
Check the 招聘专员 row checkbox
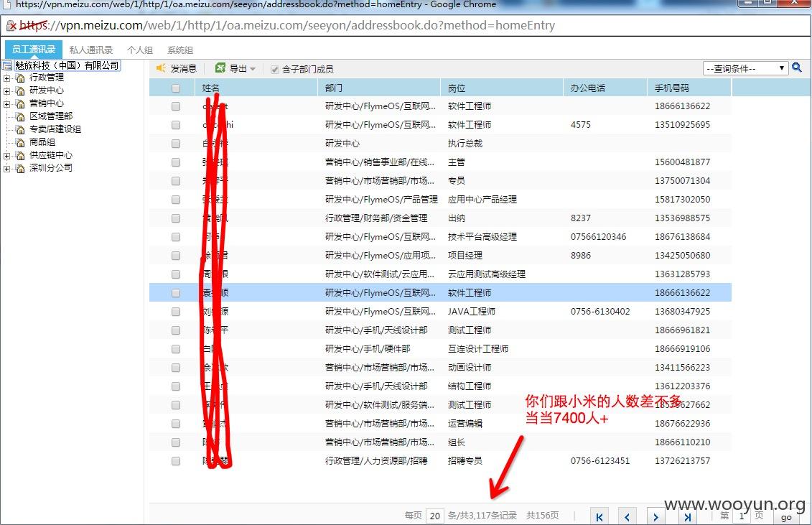pos(176,461)
